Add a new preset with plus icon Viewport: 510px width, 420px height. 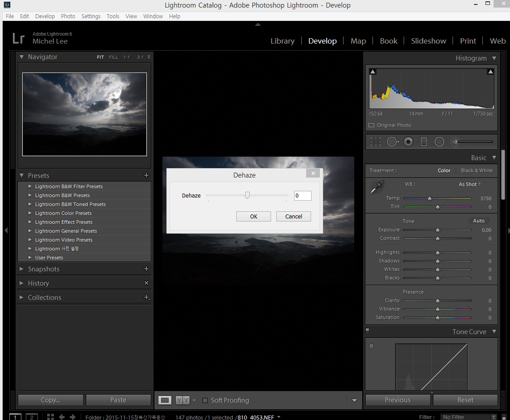tap(146, 176)
